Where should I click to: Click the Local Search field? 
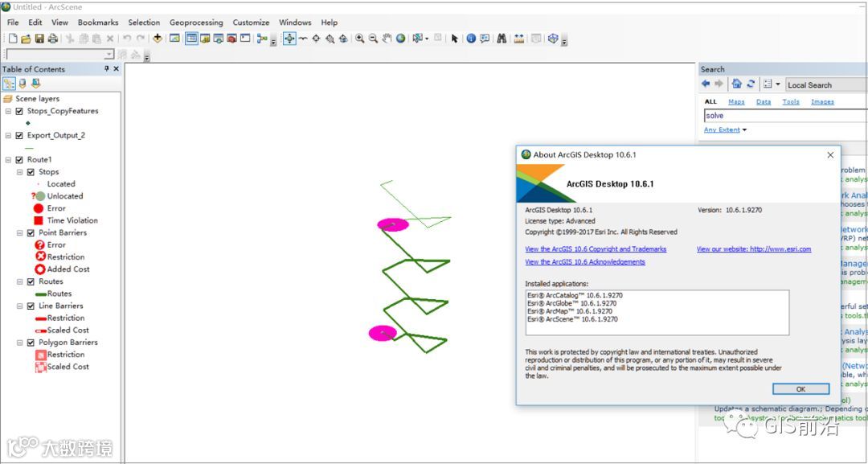click(x=826, y=84)
